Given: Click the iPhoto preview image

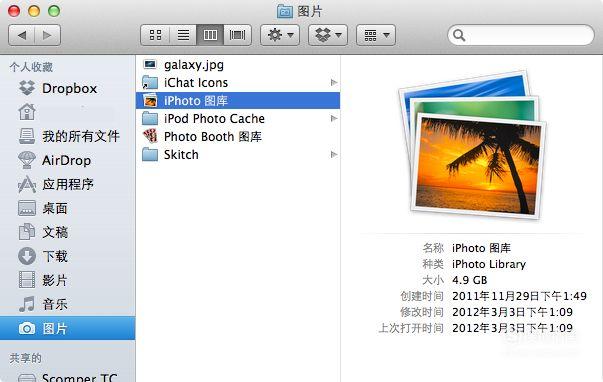Looking at the screenshot, I should (x=473, y=145).
